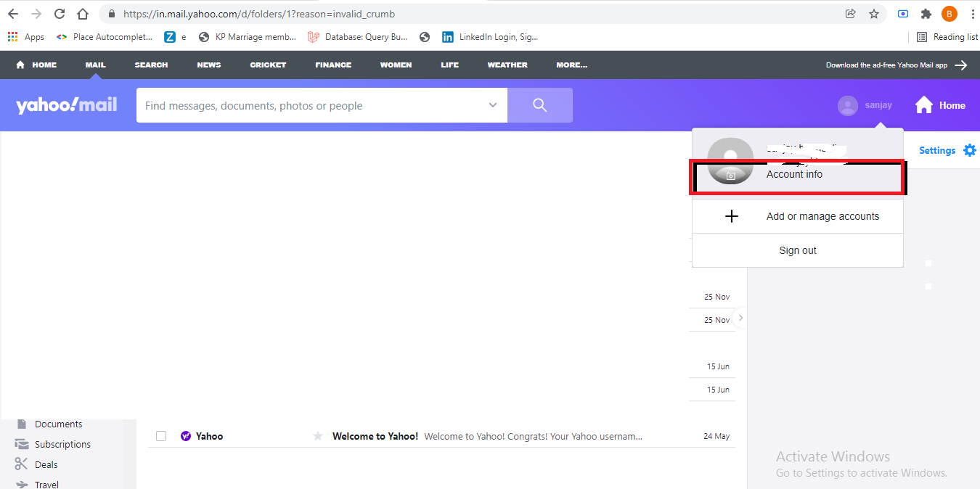980x489 pixels.
Task: Open the MORE... navigation menu
Action: pos(571,65)
